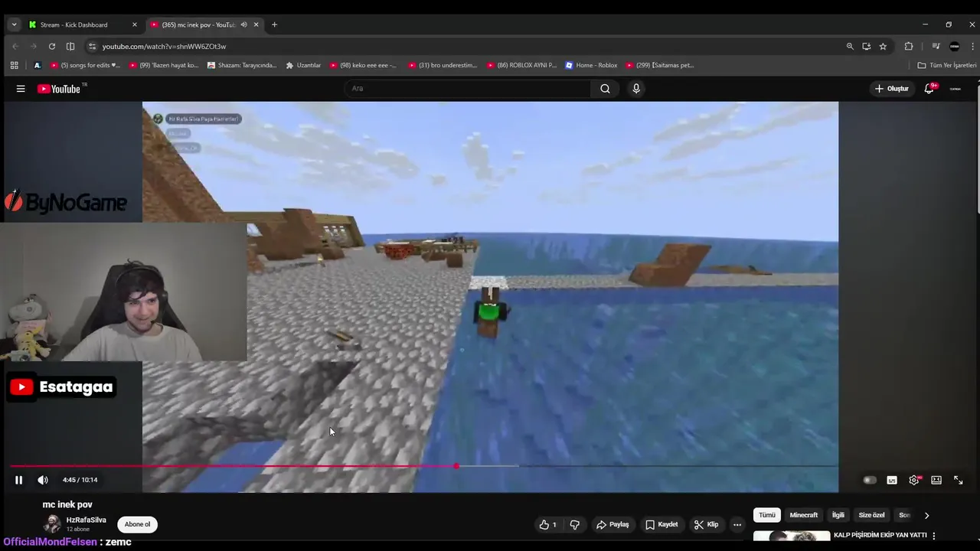This screenshot has width=980, height=551.
Task: Open the browser three-dot menu
Action: pyautogui.click(x=972, y=46)
